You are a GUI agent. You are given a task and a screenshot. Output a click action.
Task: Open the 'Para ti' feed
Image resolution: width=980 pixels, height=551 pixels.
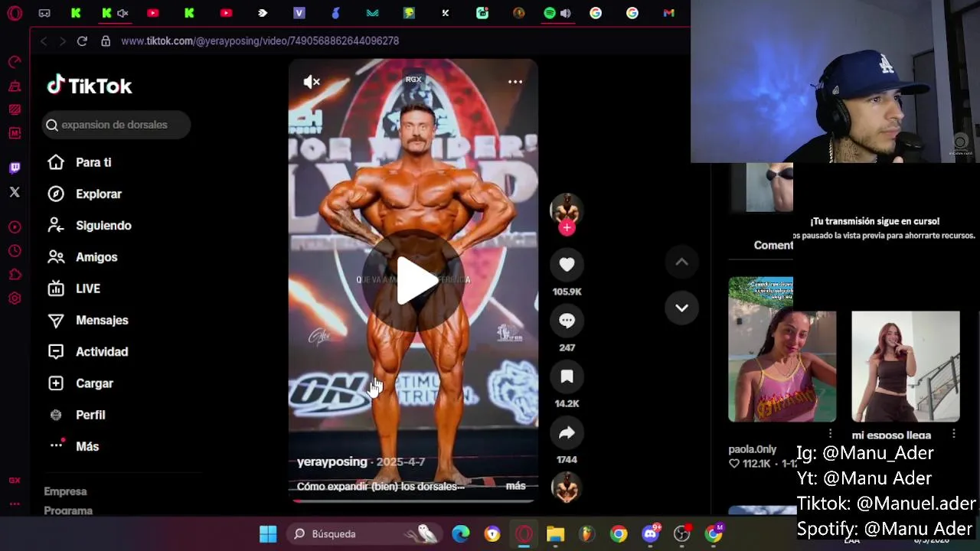[93, 162]
